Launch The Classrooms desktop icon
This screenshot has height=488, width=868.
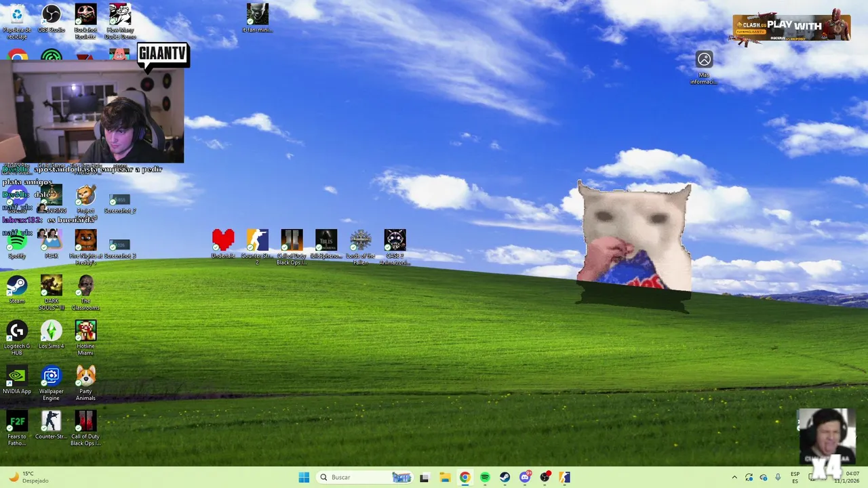[x=85, y=293]
